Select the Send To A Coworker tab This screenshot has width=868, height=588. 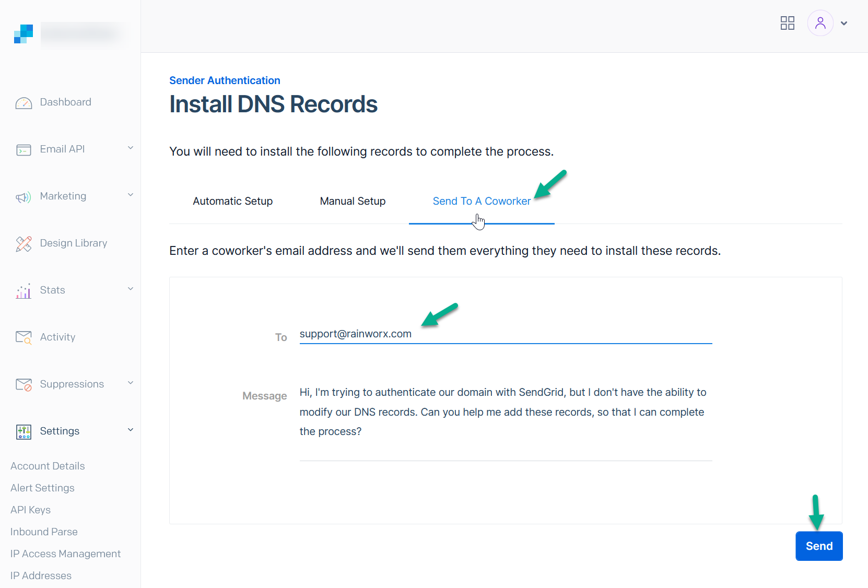click(x=482, y=201)
